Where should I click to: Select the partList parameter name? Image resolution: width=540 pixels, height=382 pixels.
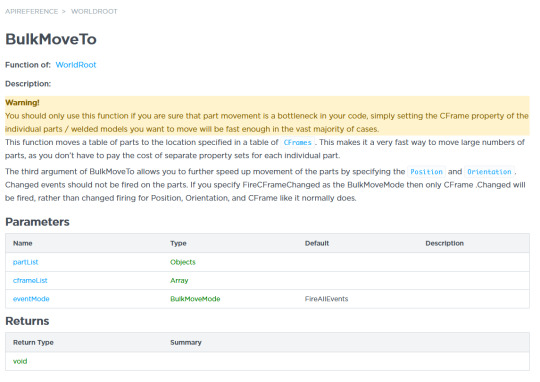(25, 262)
